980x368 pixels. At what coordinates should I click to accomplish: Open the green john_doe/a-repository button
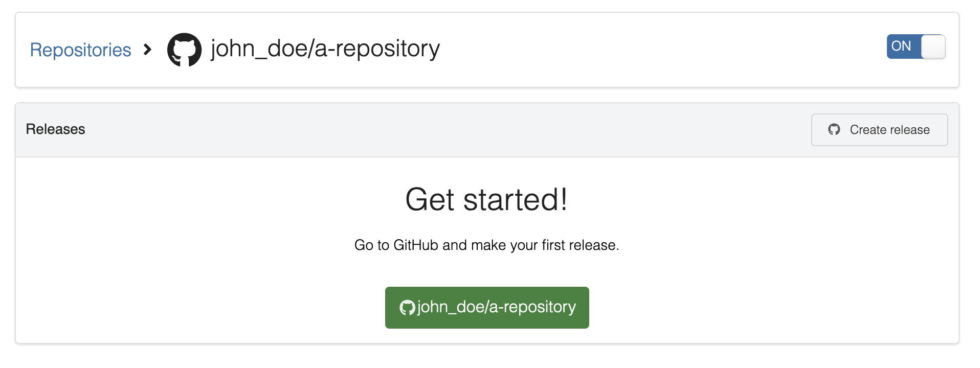pyautogui.click(x=487, y=308)
